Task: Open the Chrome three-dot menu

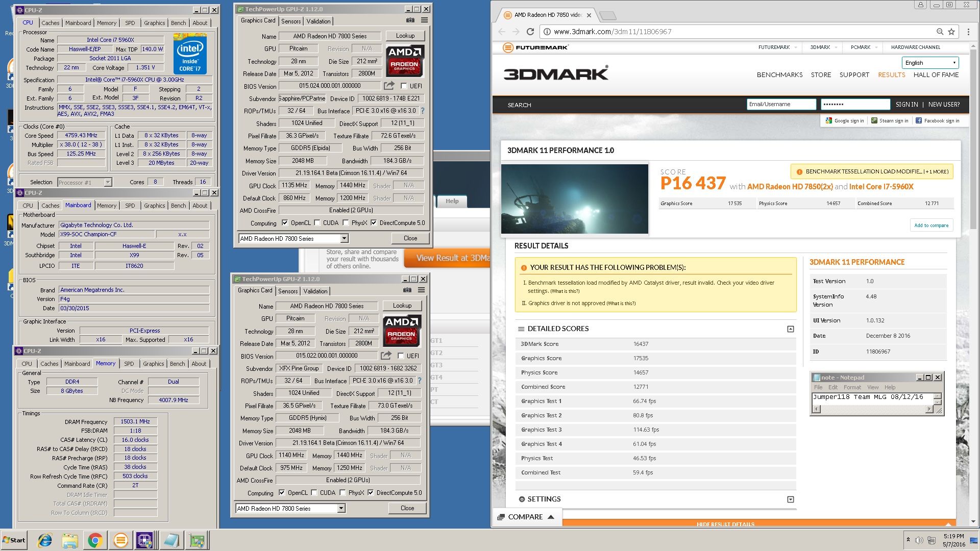Action: tap(968, 32)
